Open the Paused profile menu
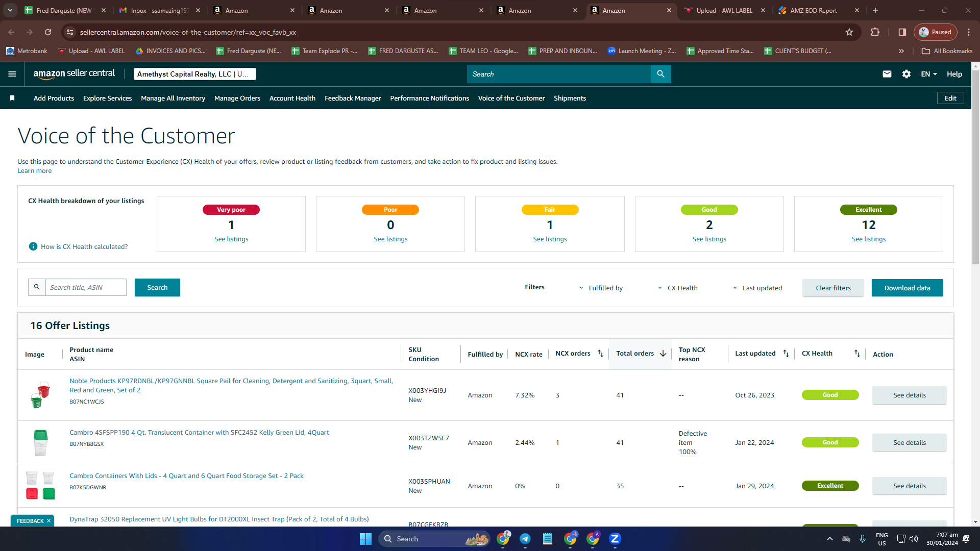Screen dimensions: 980x551 click(936, 32)
